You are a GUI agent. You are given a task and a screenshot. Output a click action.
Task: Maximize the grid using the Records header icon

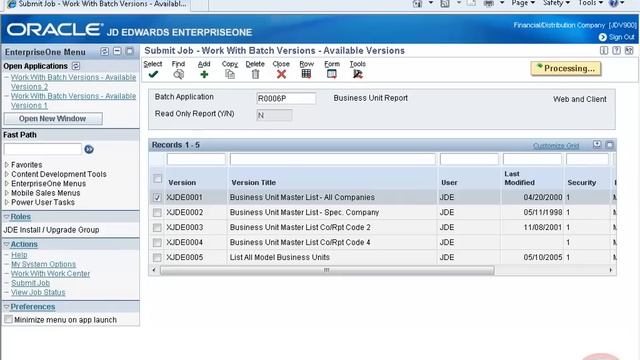tap(609, 144)
